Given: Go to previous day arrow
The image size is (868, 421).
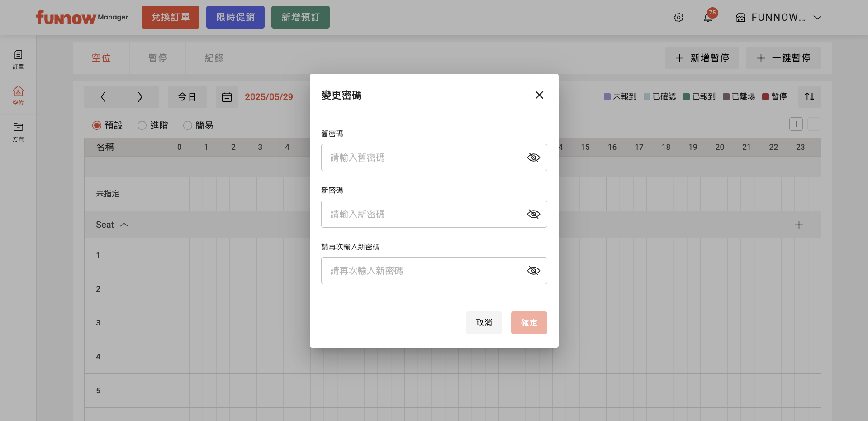Looking at the screenshot, I should (x=103, y=97).
